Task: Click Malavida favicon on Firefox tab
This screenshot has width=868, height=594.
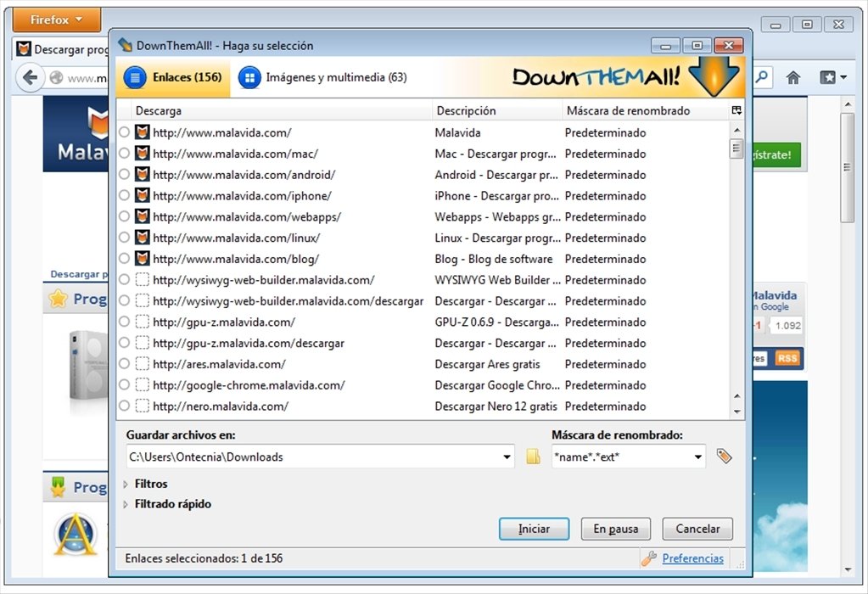Action: tap(23, 48)
